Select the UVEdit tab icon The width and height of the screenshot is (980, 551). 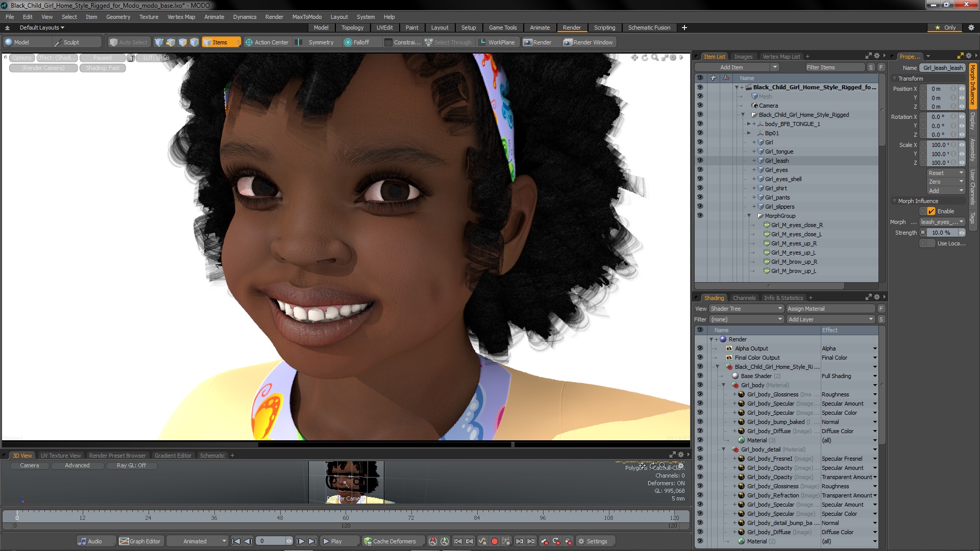(x=384, y=28)
